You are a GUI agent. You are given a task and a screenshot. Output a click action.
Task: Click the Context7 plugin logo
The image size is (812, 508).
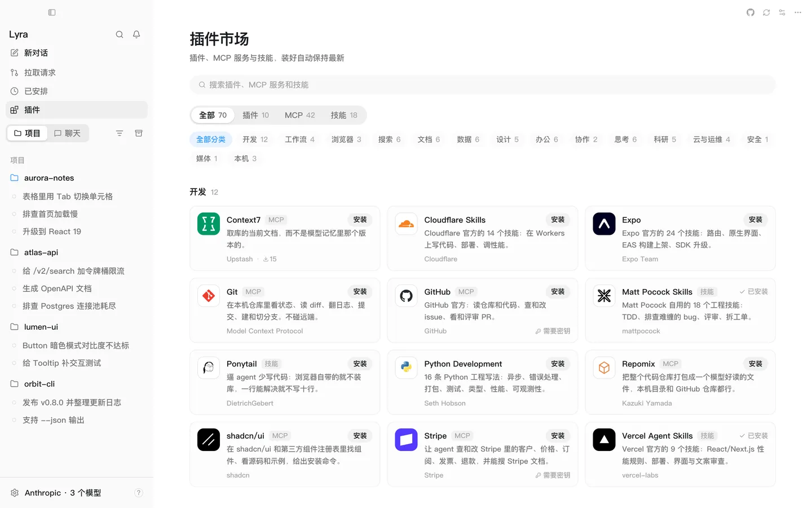(209, 224)
